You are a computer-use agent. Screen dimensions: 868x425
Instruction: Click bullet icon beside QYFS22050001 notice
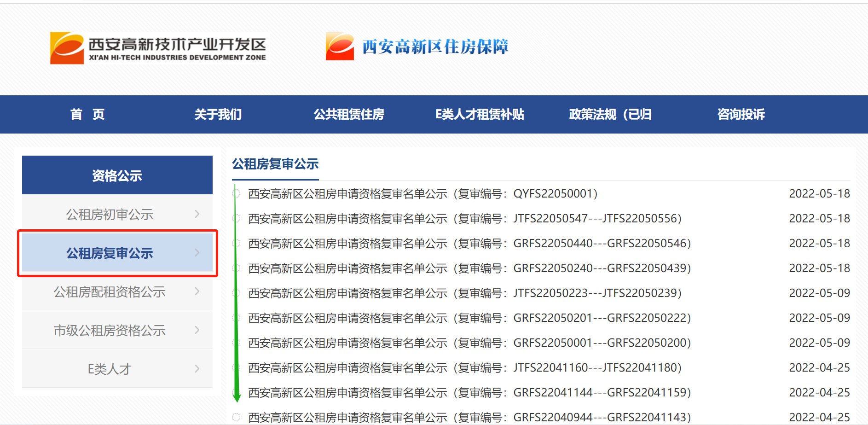click(237, 194)
